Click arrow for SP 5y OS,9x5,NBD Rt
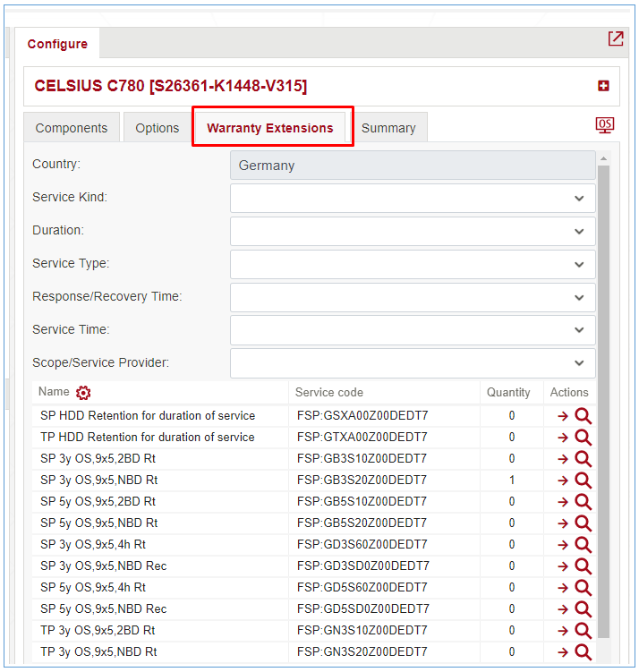The image size is (639, 672). pyautogui.click(x=563, y=523)
